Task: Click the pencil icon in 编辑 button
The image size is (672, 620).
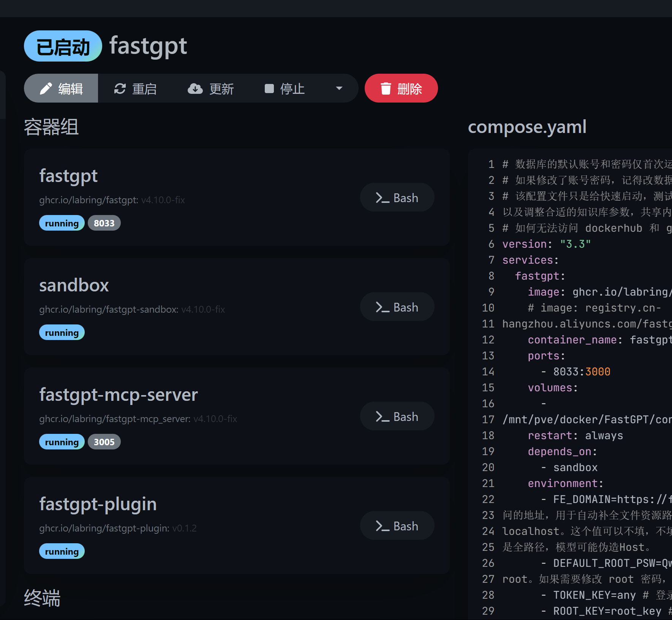Action: coord(46,89)
